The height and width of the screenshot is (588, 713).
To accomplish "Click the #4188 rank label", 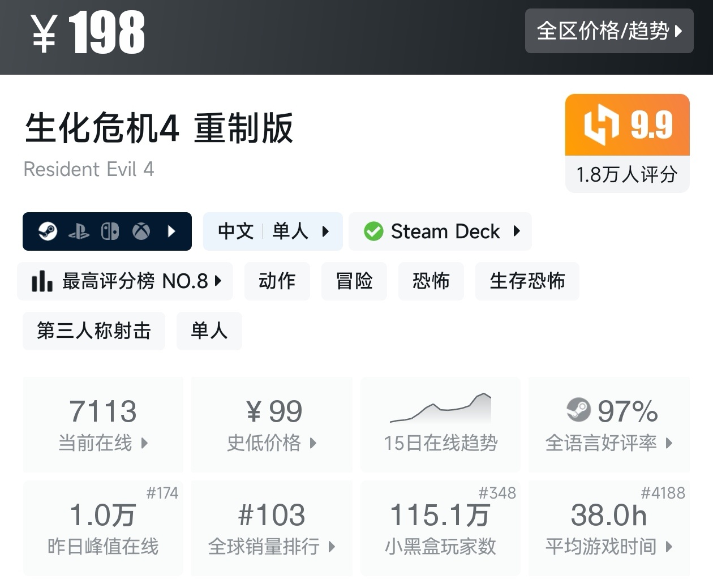I will click(663, 493).
